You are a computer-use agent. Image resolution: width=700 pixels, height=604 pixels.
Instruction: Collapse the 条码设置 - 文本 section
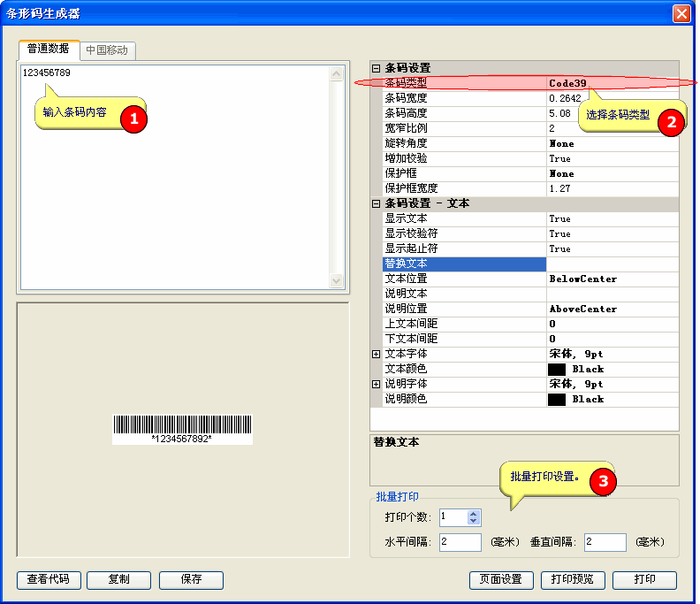coord(376,203)
